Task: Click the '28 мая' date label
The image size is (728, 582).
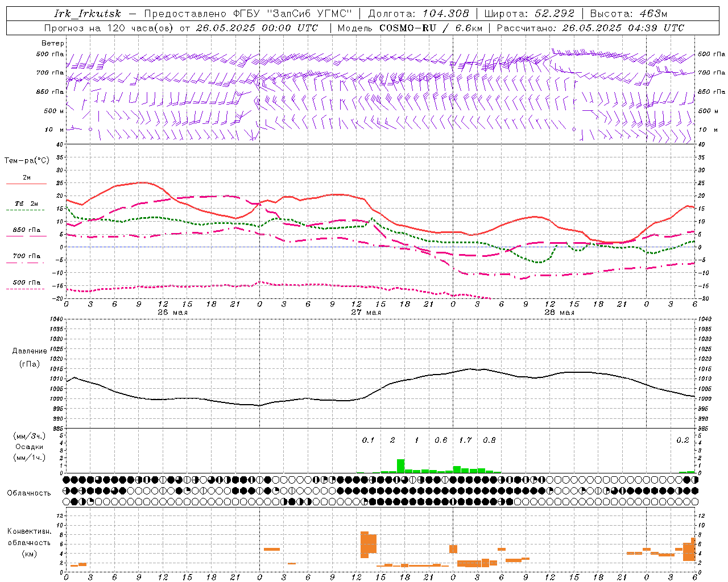Action: pos(559,312)
